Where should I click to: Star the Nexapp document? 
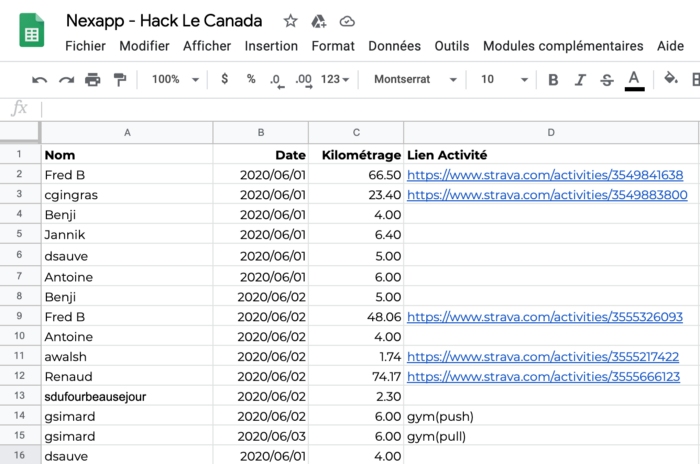tap(290, 21)
